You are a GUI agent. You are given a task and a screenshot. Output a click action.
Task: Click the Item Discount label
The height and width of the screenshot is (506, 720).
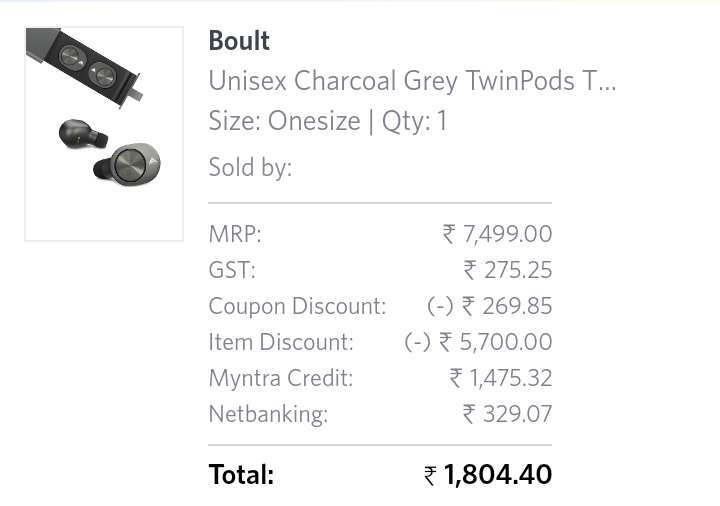click(x=281, y=342)
